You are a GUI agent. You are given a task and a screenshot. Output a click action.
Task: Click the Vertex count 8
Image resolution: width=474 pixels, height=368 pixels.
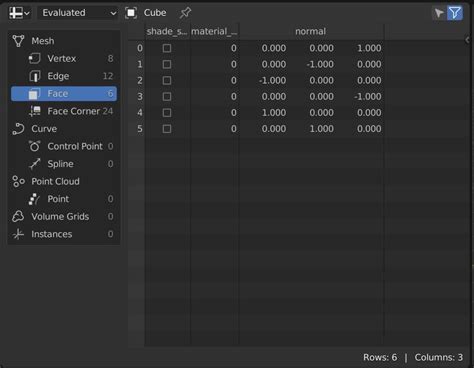pyautogui.click(x=110, y=59)
